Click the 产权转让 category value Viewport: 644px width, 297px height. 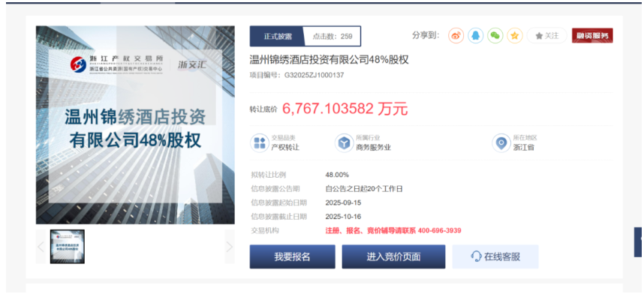pyautogui.click(x=285, y=147)
